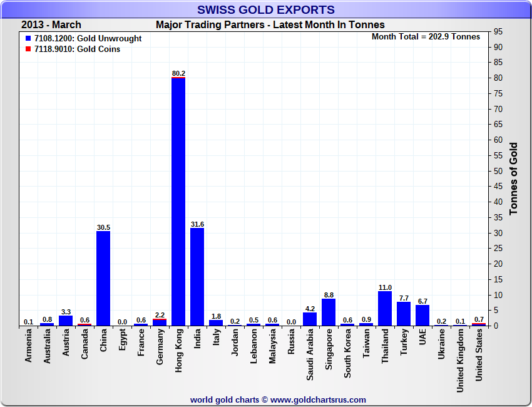Click the Ukraine axis label
This screenshot has height=407, width=532.
[441, 344]
